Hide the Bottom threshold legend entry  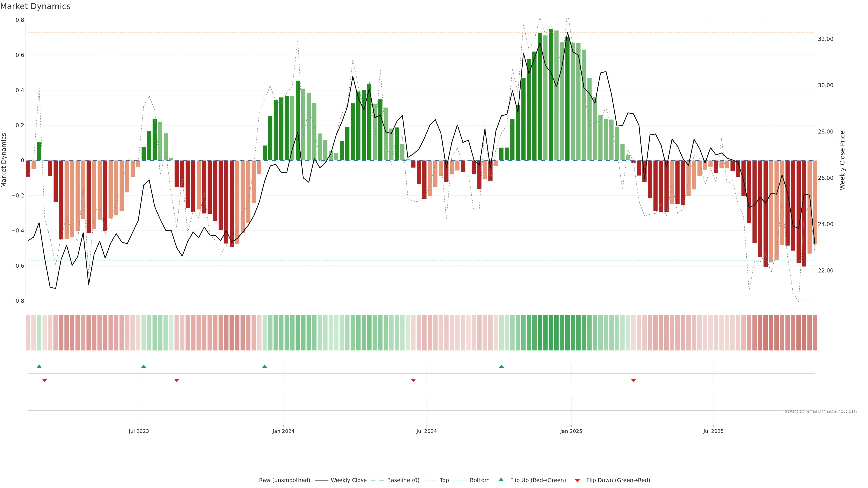coord(479,480)
